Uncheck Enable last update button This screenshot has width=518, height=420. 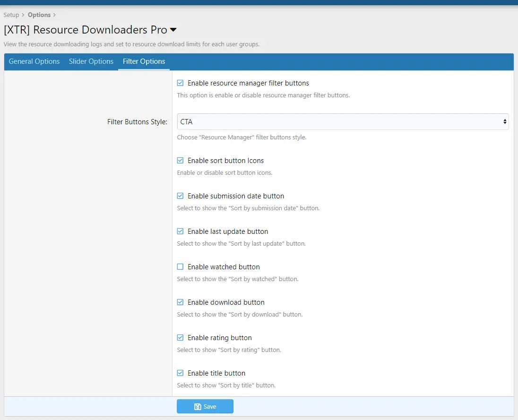pyautogui.click(x=180, y=231)
